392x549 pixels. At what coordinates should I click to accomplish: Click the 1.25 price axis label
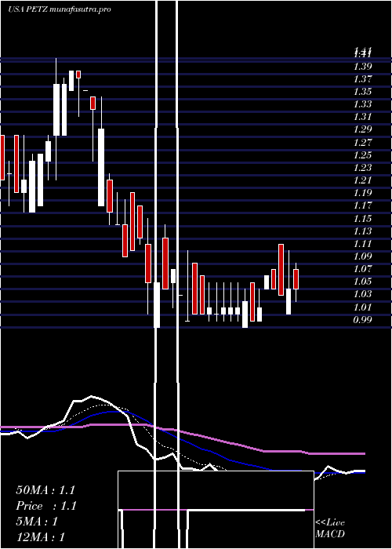pos(362,155)
